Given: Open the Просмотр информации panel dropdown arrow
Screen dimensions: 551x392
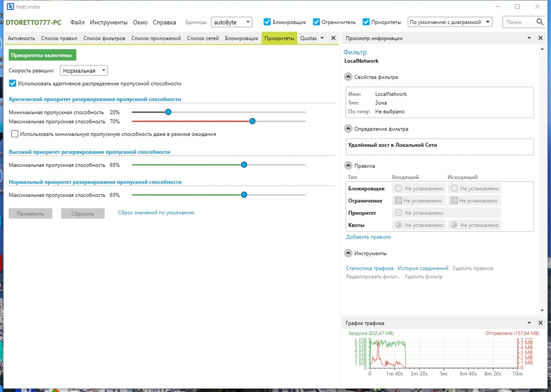Looking at the screenshot, I should coord(529,38).
